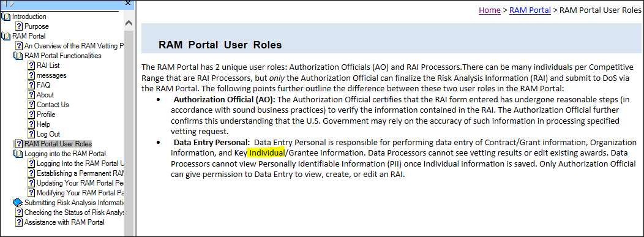Follow the Home breadcrumb link
The height and width of the screenshot is (237, 644).
click(490, 10)
